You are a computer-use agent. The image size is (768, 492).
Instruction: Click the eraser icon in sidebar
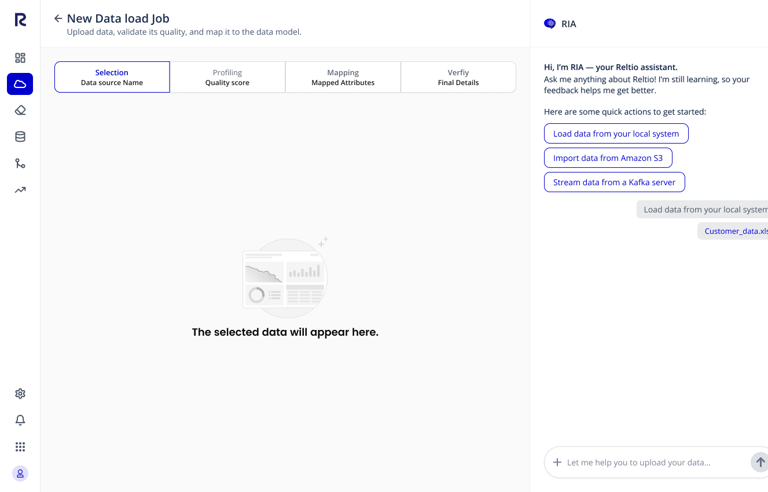(x=20, y=110)
